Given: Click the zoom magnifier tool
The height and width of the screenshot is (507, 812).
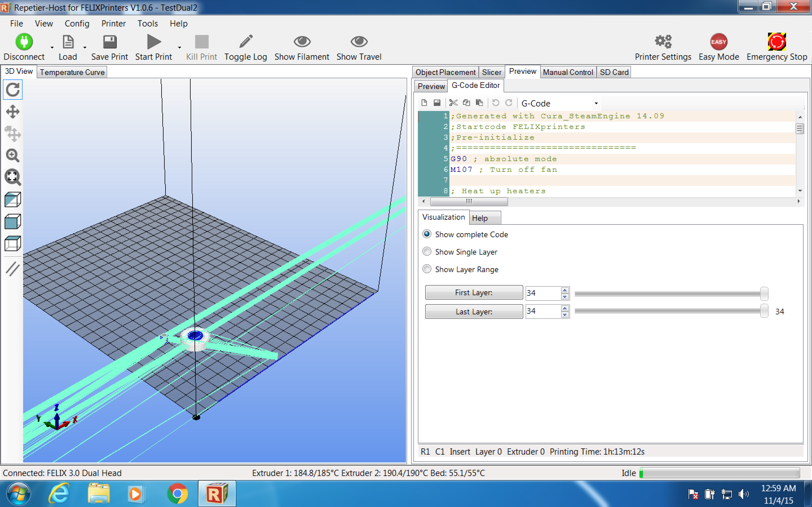Looking at the screenshot, I should click(13, 155).
